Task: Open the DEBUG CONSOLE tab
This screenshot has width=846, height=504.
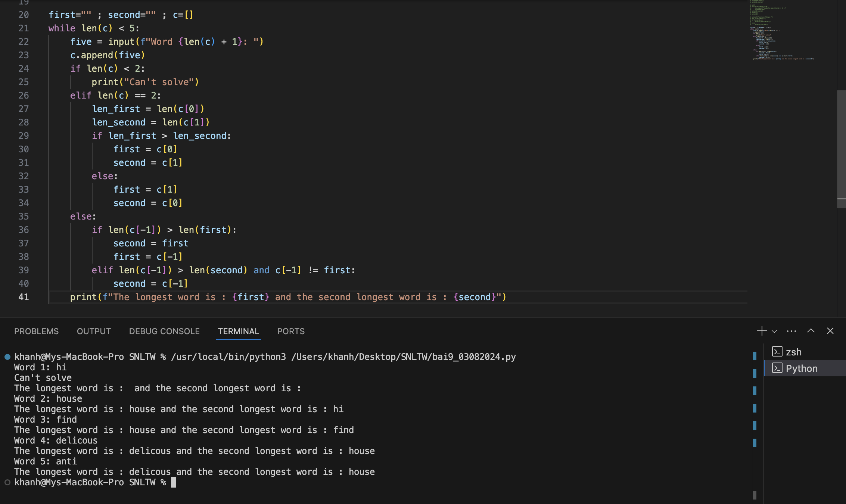Action: (x=164, y=331)
